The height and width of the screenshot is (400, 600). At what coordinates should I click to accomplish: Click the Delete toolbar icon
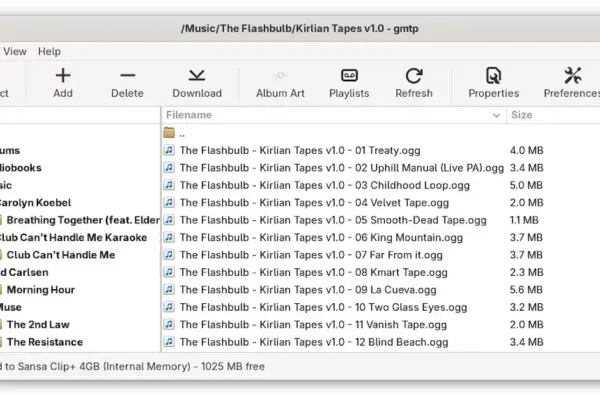click(127, 76)
